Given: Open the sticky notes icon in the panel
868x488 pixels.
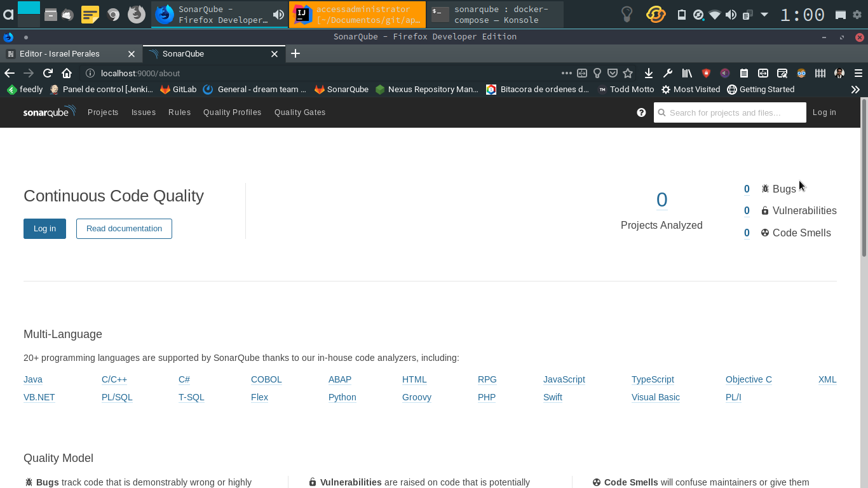Looking at the screenshot, I should (x=90, y=14).
